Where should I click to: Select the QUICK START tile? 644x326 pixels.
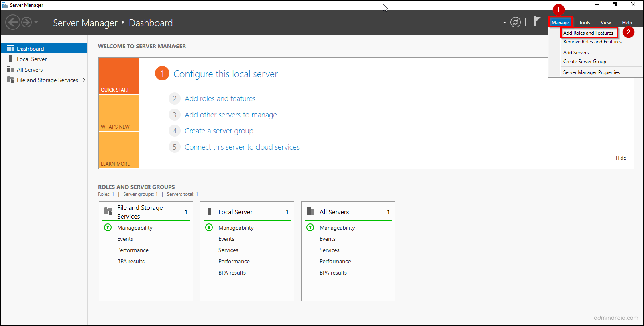point(119,76)
